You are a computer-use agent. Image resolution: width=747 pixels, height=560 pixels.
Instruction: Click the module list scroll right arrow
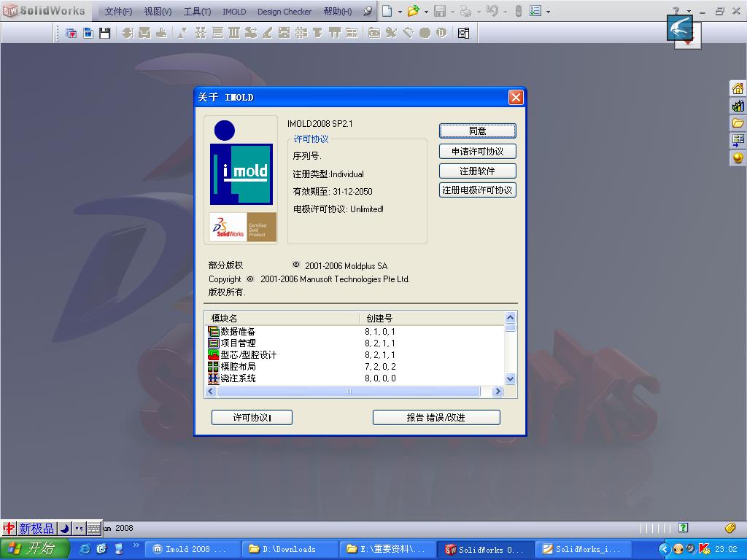coord(498,392)
